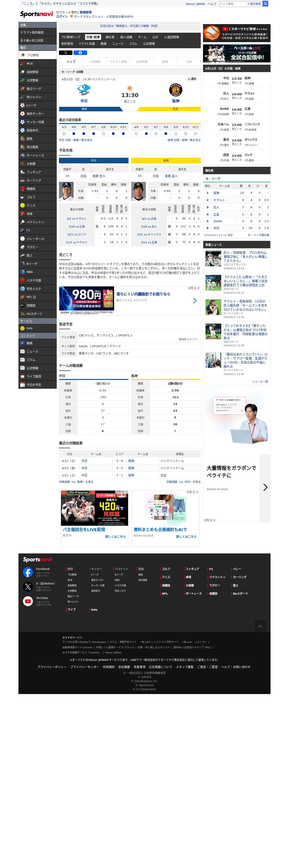
Task: Click the footer YouTube round icon
Action: point(28,601)
